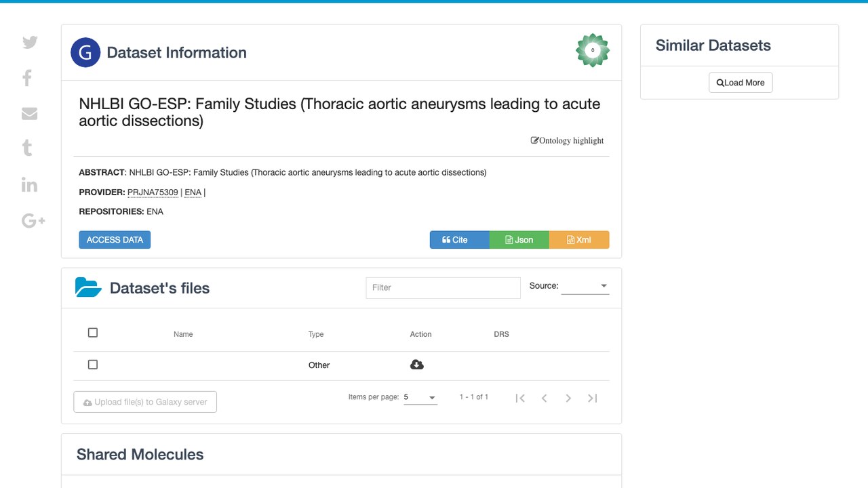Click Upload file(s) to Galaxy server
Viewport: 868px width, 488px height.
145,402
